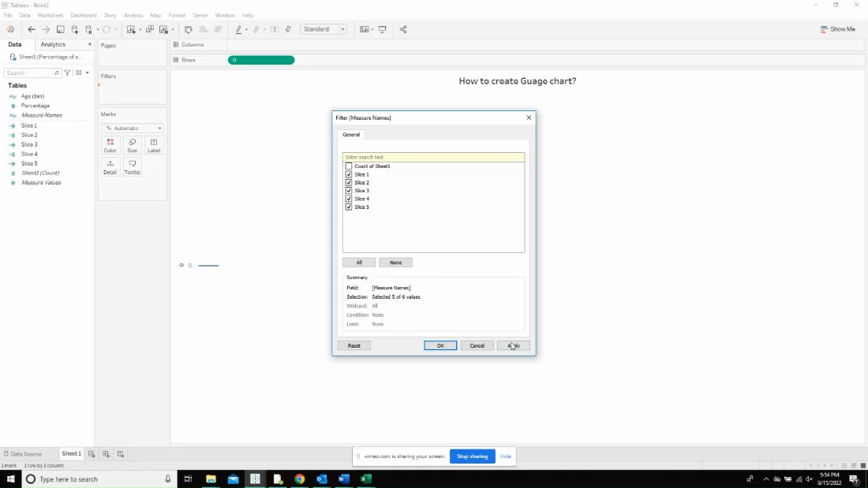Uncheck the Slice 1 checkbox
Image resolution: width=868 pixels, height=488 pixels.
click(349, 174)
